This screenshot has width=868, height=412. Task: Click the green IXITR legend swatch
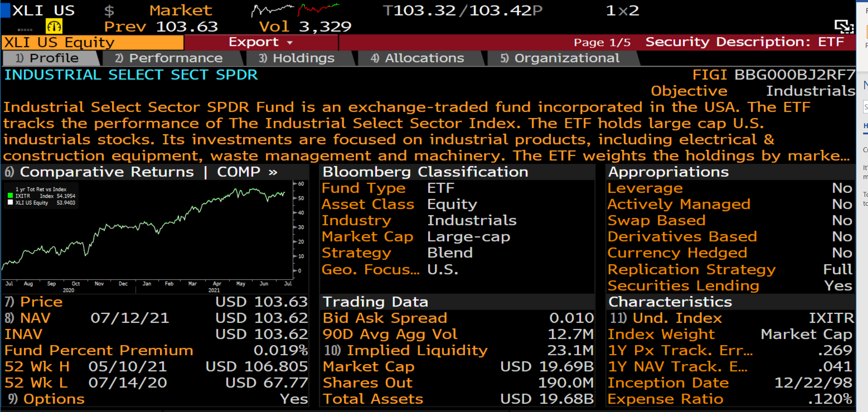[x=10, y=196]
